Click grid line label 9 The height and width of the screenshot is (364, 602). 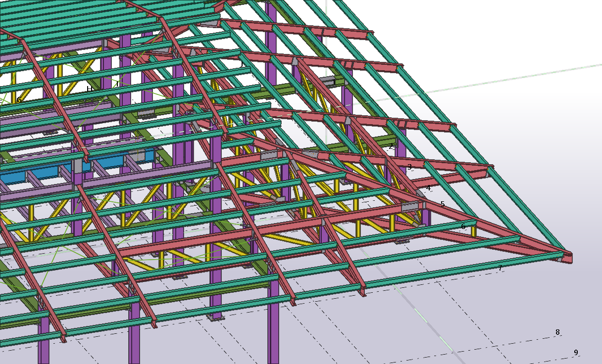[576, 353]
